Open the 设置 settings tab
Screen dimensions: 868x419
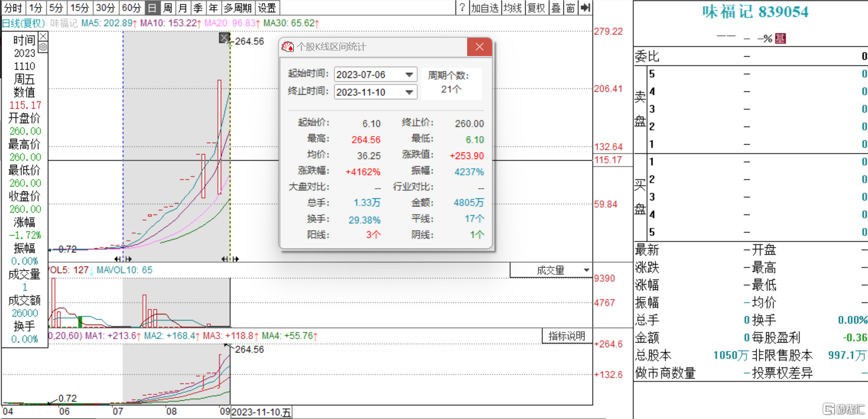point(267,8)
